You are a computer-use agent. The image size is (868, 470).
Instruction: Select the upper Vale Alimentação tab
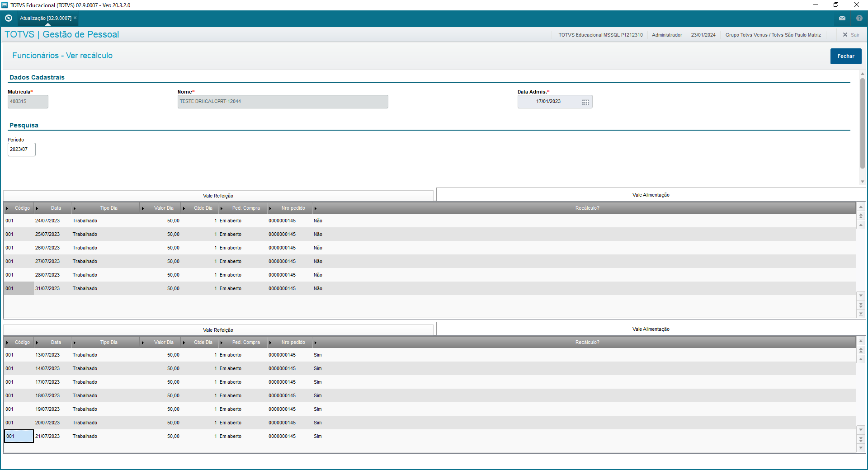651,195
